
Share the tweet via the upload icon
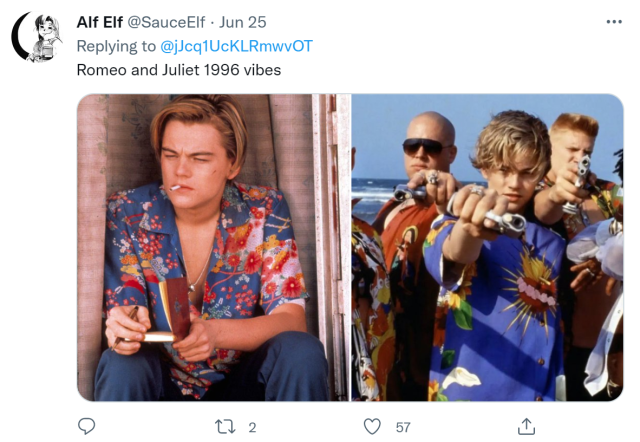tap(525, 427)
